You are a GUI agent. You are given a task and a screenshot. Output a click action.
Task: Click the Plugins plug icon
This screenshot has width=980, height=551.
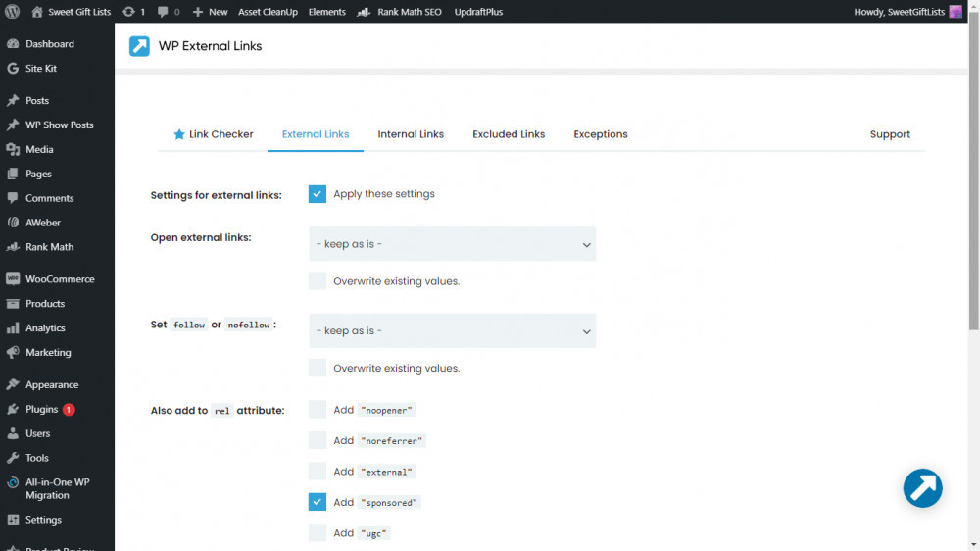(x=13, y=409)
